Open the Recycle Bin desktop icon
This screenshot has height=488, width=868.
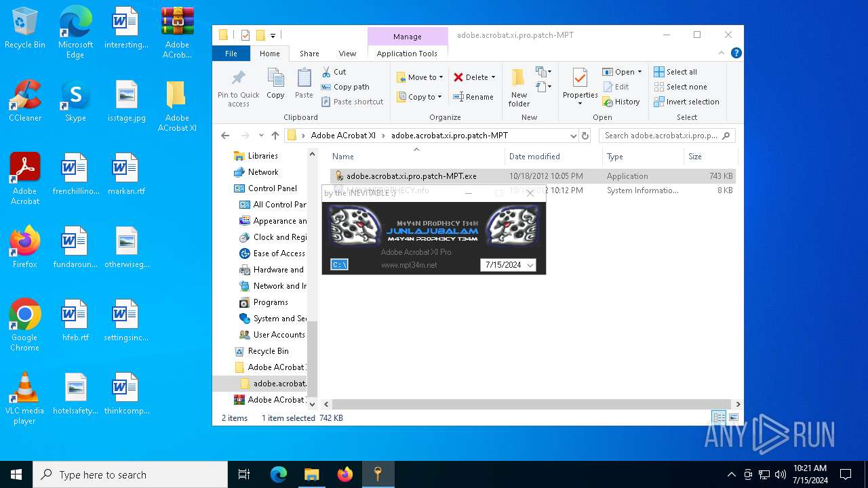point(25,28)
